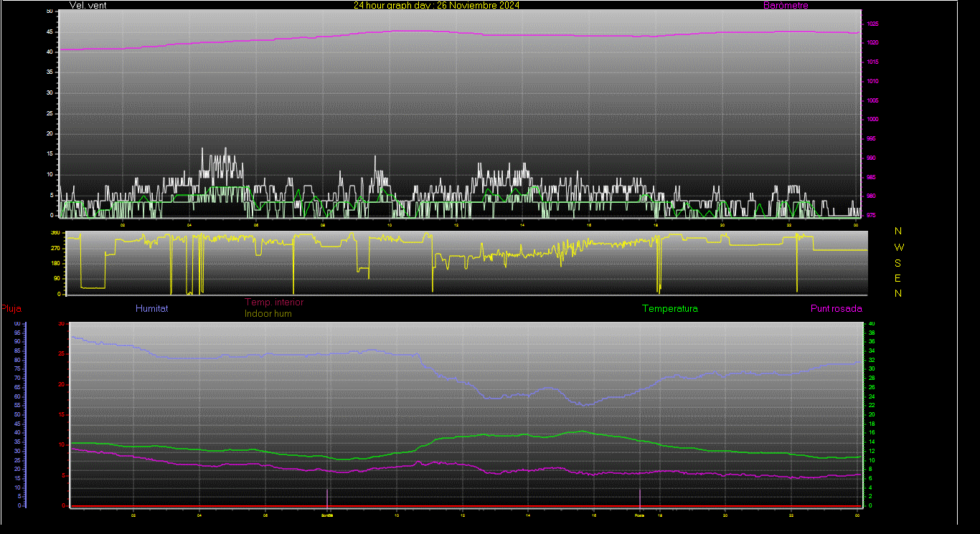Click the "Indoor hum" legend label
Viewport: 980px width, 534px height.
[268, 313]
